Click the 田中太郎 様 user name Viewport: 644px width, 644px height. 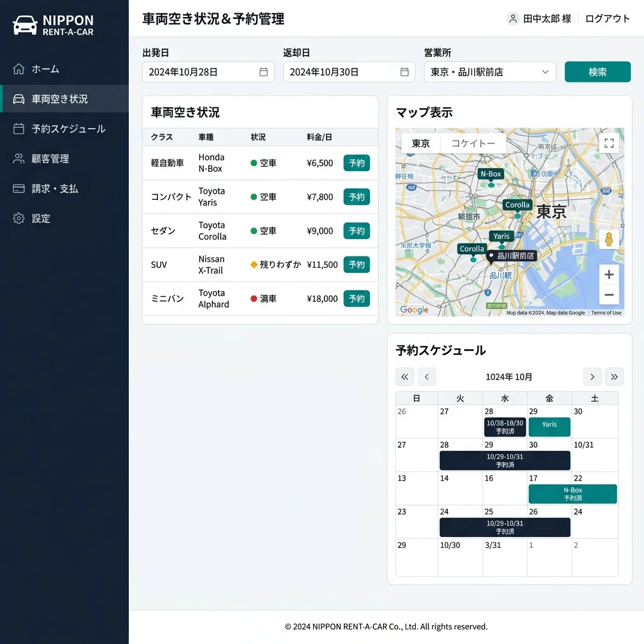coord(547,18)
